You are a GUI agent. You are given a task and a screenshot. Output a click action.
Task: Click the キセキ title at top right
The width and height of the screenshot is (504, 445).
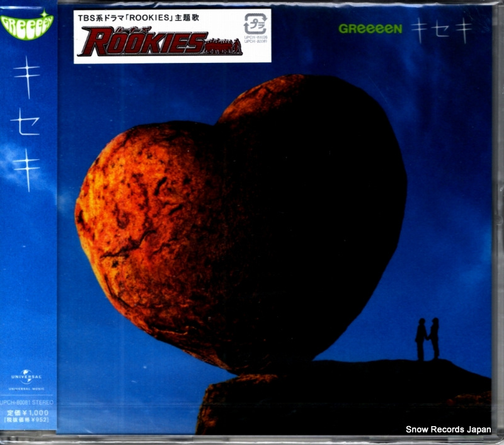442,30
